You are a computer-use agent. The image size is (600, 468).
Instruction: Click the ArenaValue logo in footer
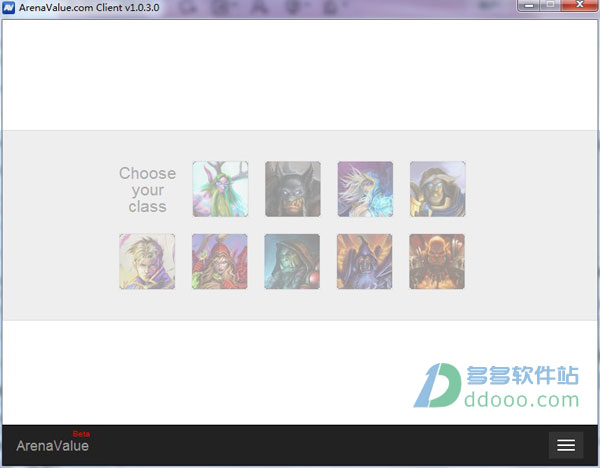point(52,446)
